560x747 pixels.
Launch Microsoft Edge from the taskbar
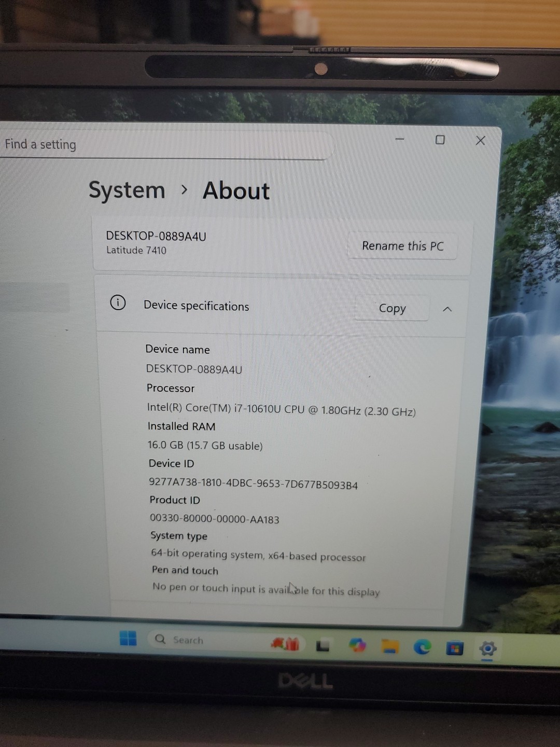click(423, 647)
